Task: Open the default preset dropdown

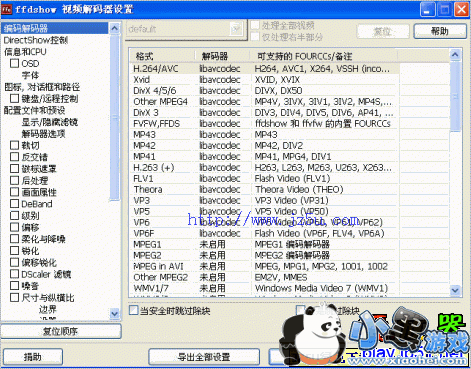Action: click(236, 29)
